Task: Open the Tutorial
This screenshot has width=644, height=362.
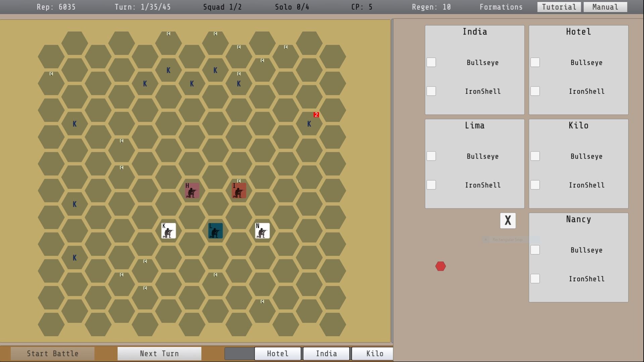Action: 559,7
